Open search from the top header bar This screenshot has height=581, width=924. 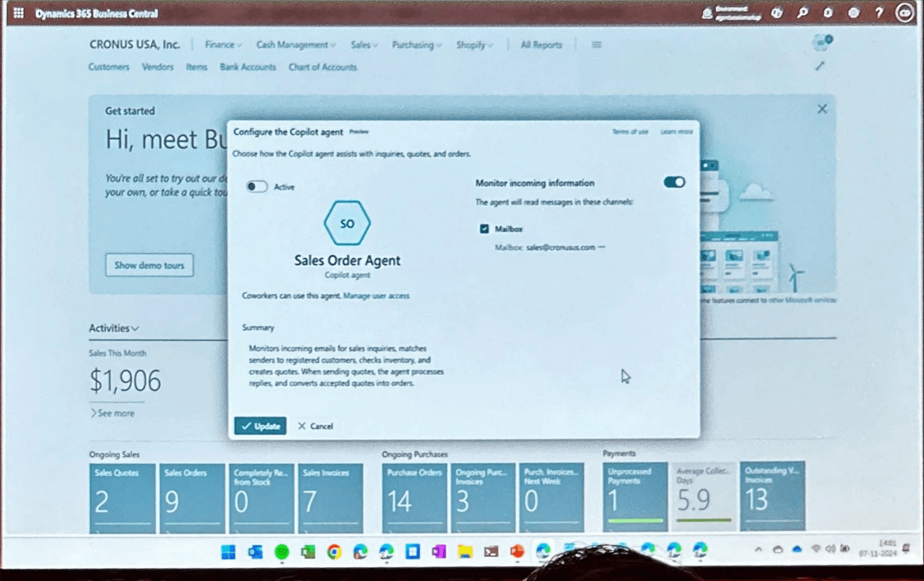click(803, 13)
